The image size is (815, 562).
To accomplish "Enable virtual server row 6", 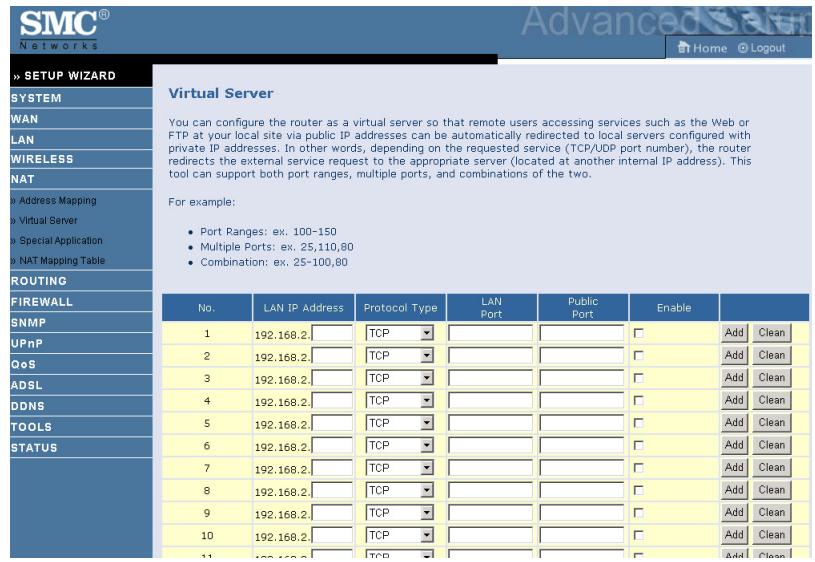I will click(x=639, y=446).
